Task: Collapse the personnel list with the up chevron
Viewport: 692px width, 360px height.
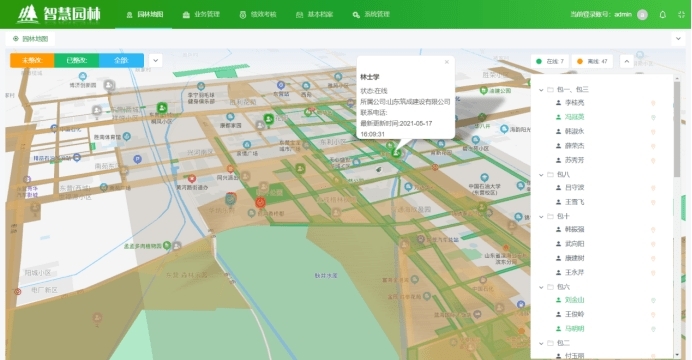Action: point(627,61)
